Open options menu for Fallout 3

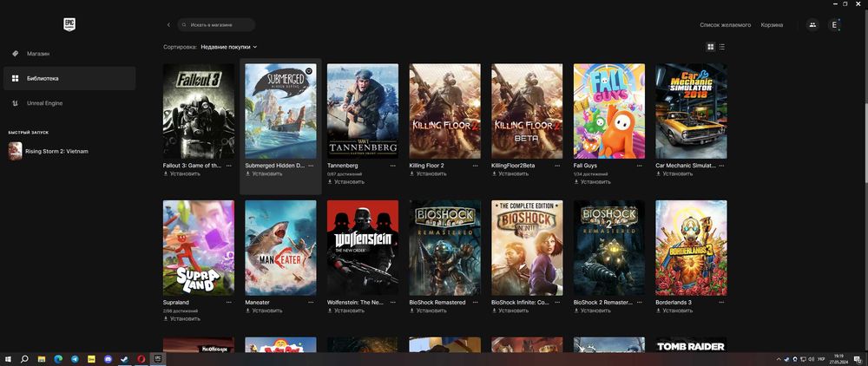tap(228, 166)
